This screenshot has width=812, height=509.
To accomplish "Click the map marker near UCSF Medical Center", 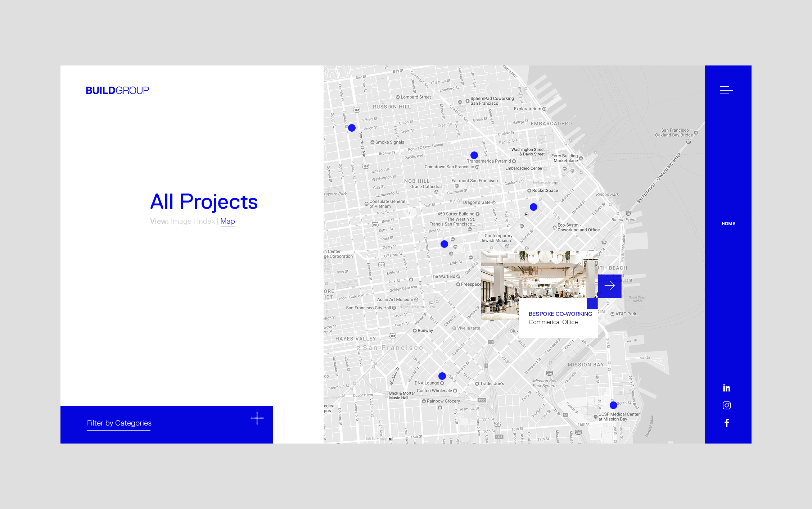I will (x=613, y=405).
